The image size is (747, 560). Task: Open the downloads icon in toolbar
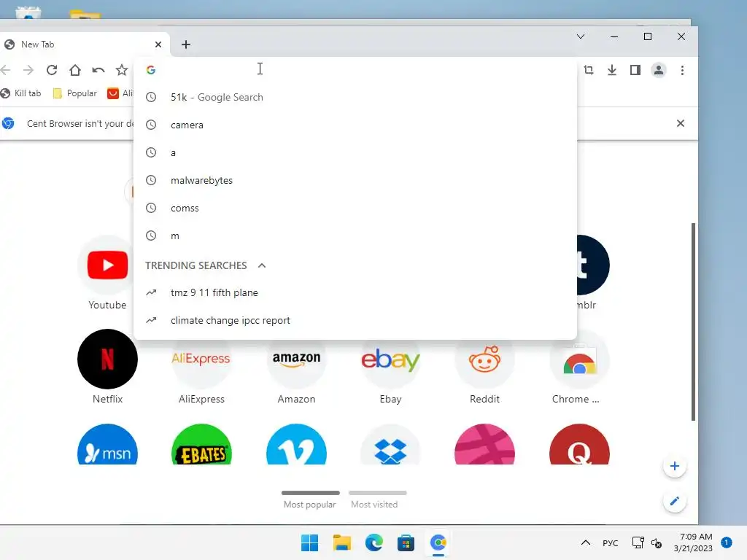click(x=612, y=70)
